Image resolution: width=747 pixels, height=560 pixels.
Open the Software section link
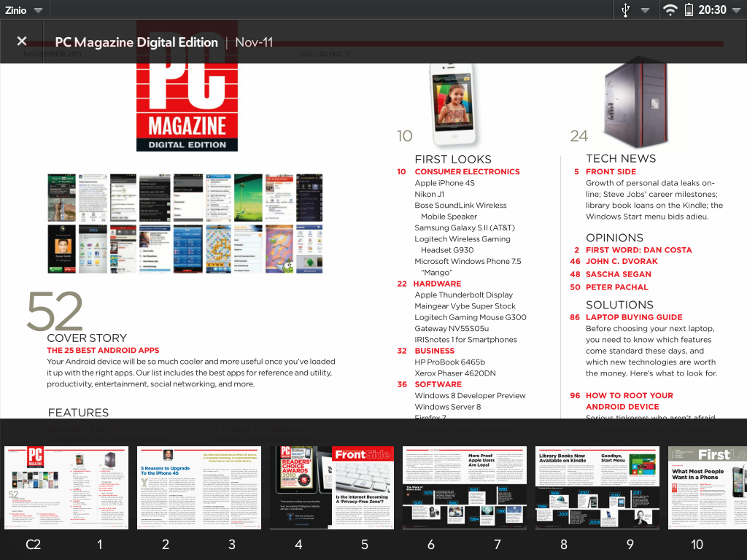coord(438,384)
